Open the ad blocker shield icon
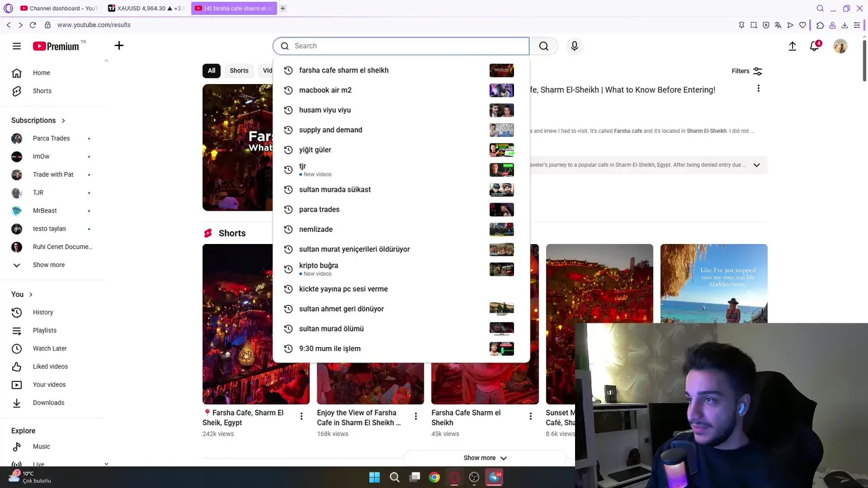Screen dimensions: 868x488 [x=766, y=25]
